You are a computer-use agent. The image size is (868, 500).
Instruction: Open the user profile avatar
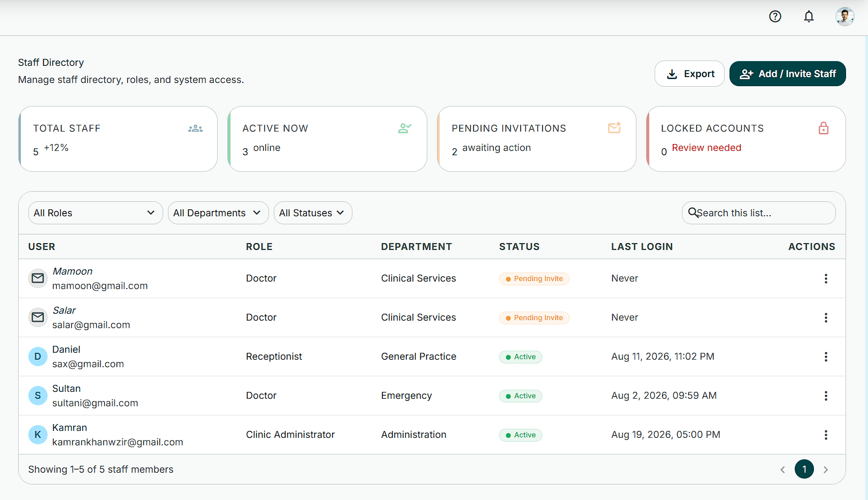(844, 17)
